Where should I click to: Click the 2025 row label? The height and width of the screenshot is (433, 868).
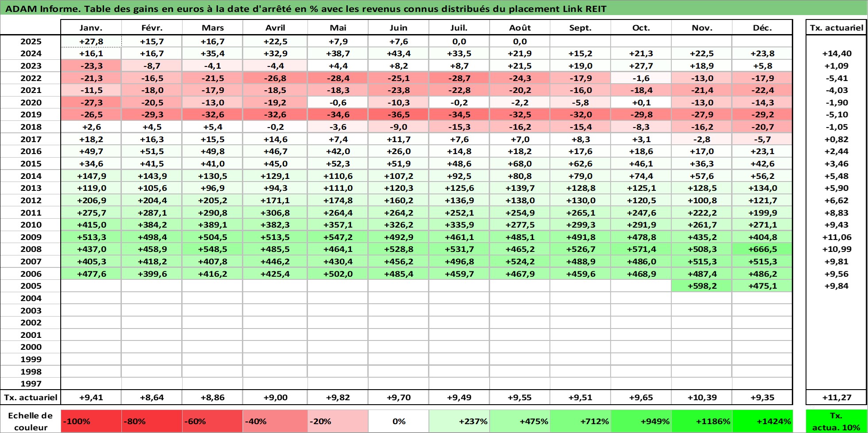(x=31, y=41)
